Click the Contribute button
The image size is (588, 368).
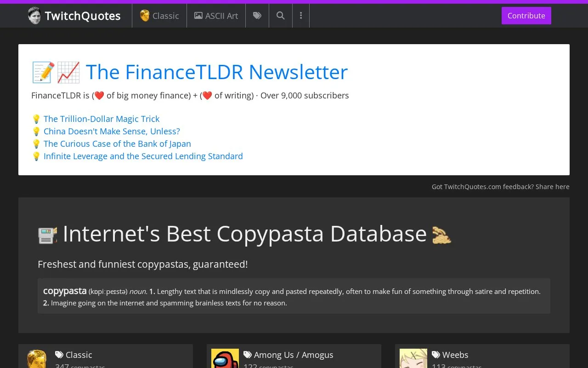tap(526, 16)
